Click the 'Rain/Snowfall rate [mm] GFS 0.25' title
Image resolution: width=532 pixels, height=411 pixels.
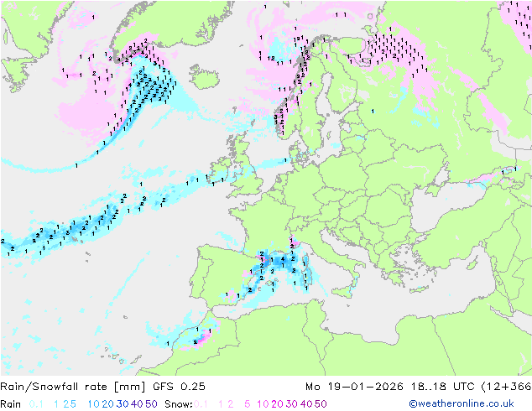click(x=103, y=386)
